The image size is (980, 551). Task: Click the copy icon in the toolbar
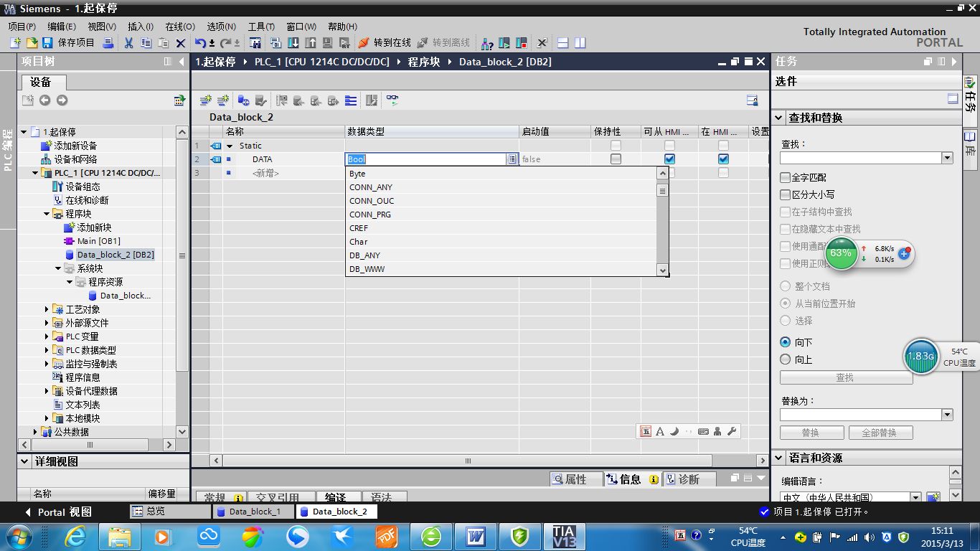click(146, 43)
